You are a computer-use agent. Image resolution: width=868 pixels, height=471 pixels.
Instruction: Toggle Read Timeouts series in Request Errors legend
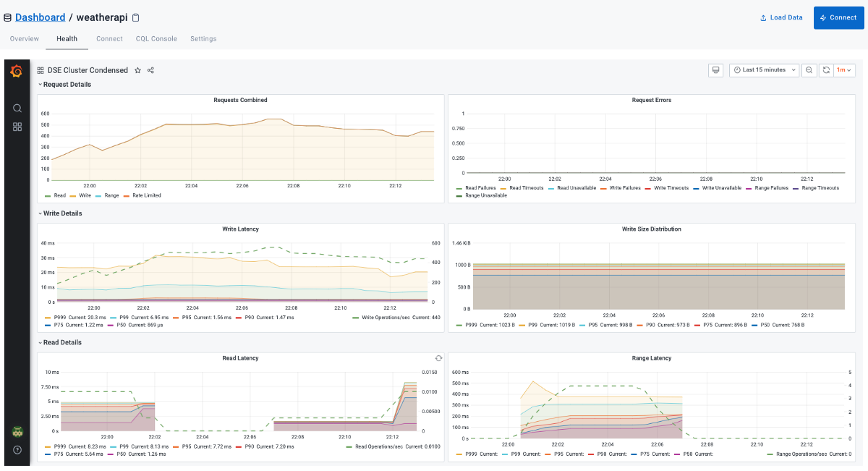(525, 188)
